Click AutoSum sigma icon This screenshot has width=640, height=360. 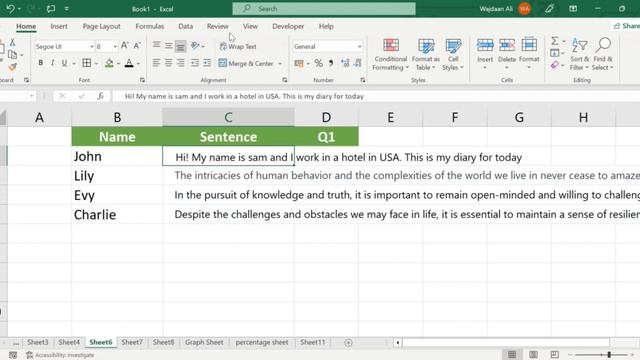[x=555, y=41]
